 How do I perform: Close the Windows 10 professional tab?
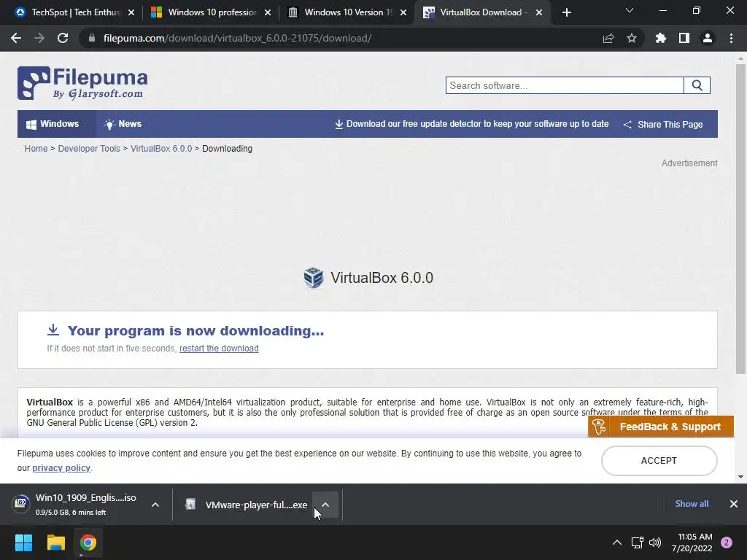tap(268, 13)
